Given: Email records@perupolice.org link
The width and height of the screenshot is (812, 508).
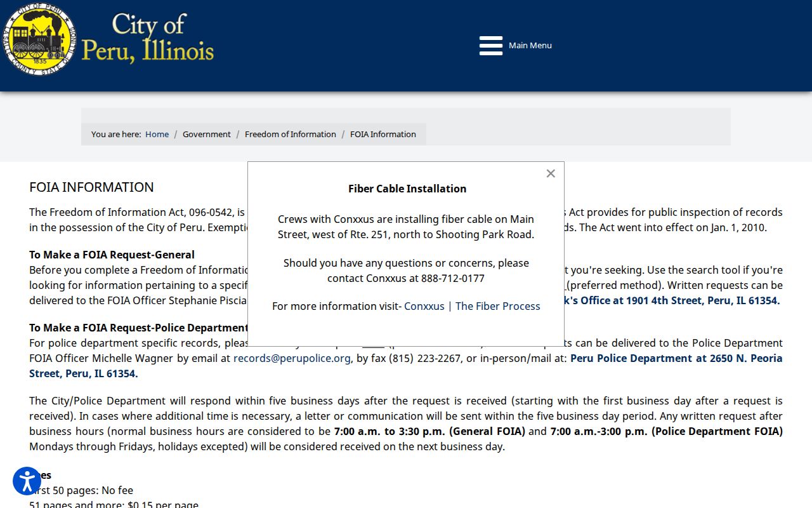Looking at the screenshot, I should tap(292, 358).
